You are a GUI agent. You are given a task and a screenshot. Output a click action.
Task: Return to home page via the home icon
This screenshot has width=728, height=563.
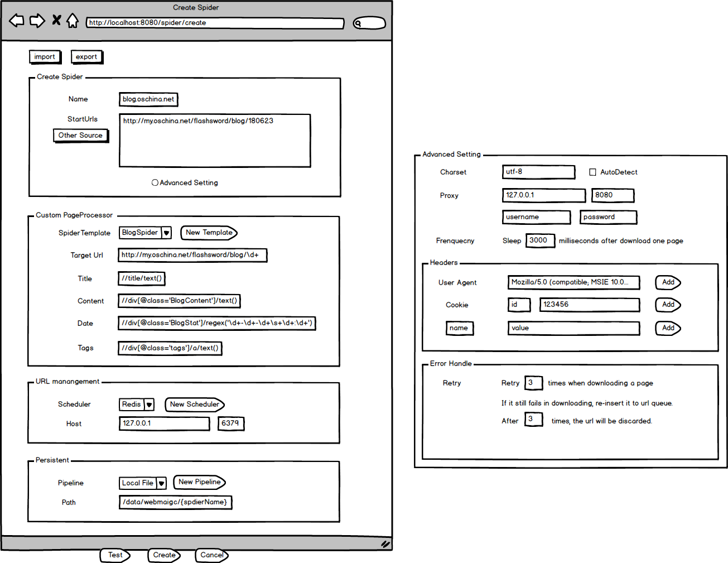[x=73, y=20]
